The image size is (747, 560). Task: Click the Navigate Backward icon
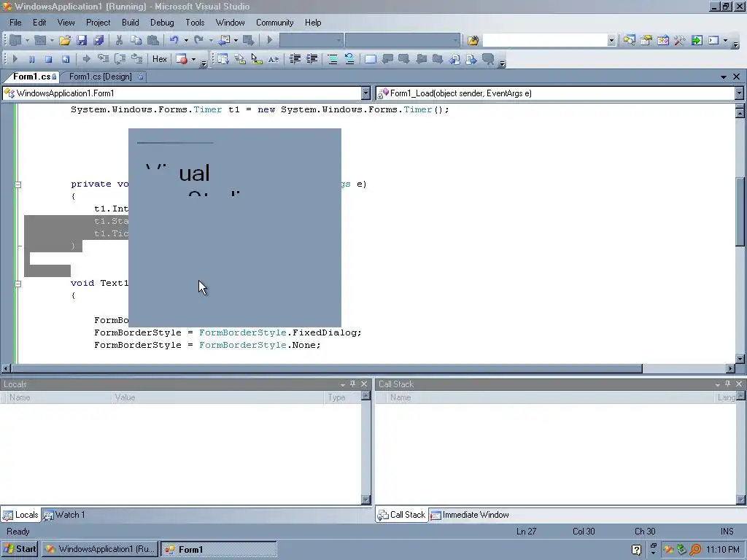pos(224,41)
